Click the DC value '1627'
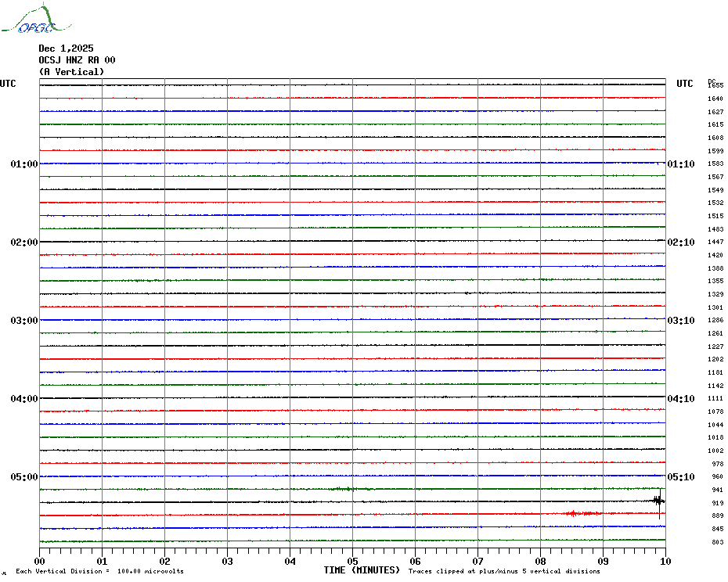Screen dimensions: 728x582 point(715,112)
